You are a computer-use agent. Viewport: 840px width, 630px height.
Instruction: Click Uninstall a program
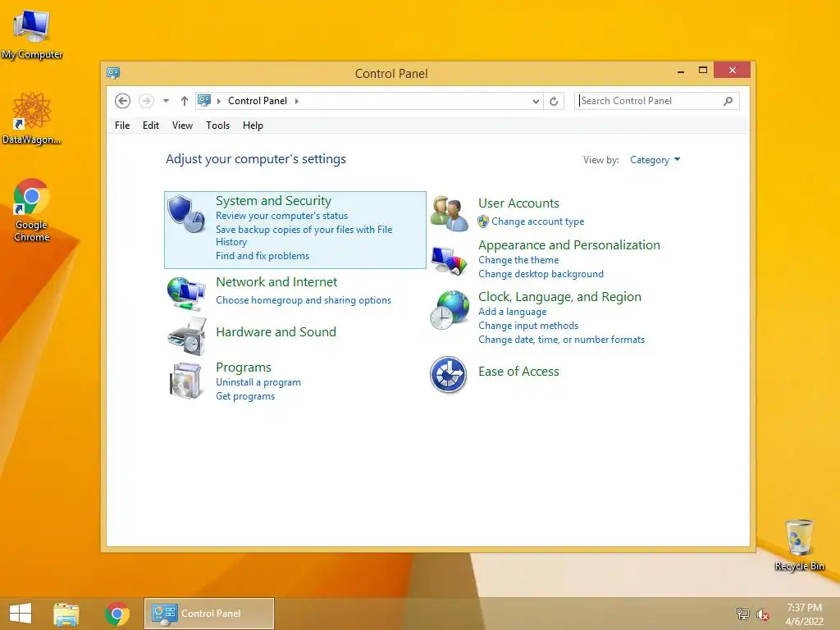coord(258,382)
